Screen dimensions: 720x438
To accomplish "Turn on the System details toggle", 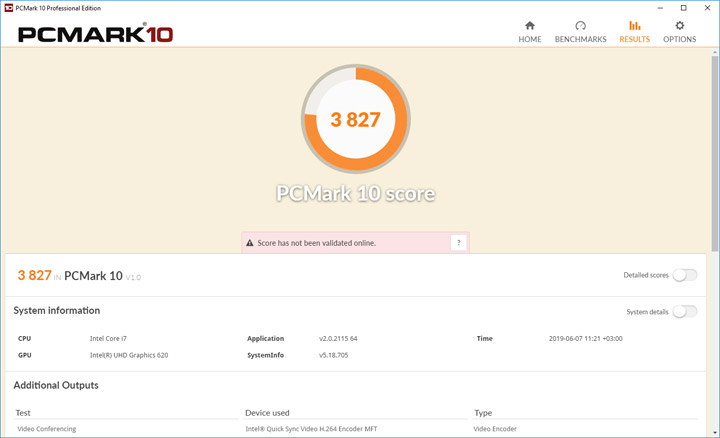I will pos(685,312).
